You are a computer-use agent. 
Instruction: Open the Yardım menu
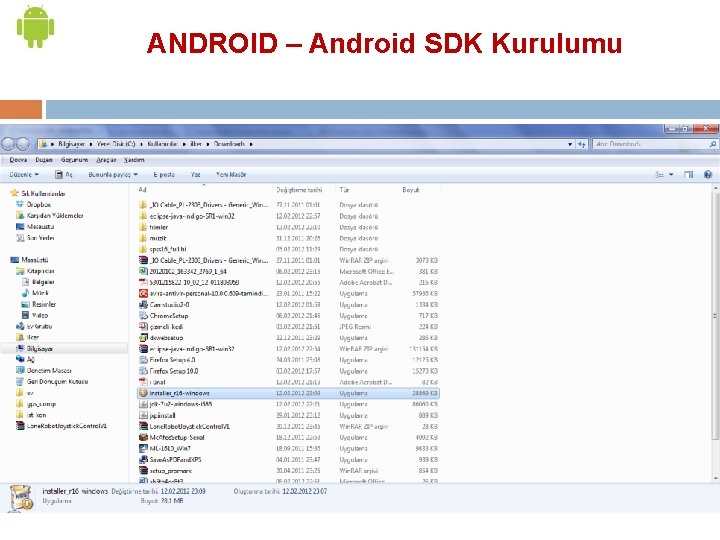point(134,160)
